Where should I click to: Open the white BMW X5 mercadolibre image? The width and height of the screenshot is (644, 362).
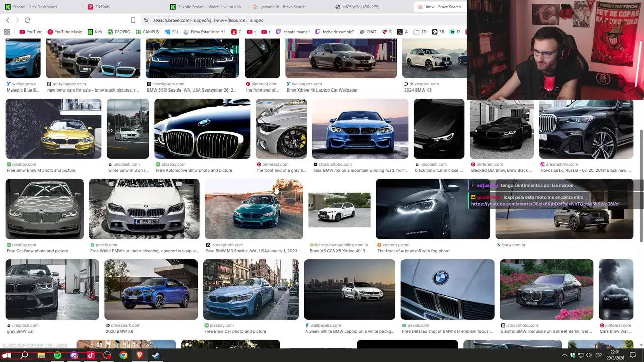[x=340, y=210]
